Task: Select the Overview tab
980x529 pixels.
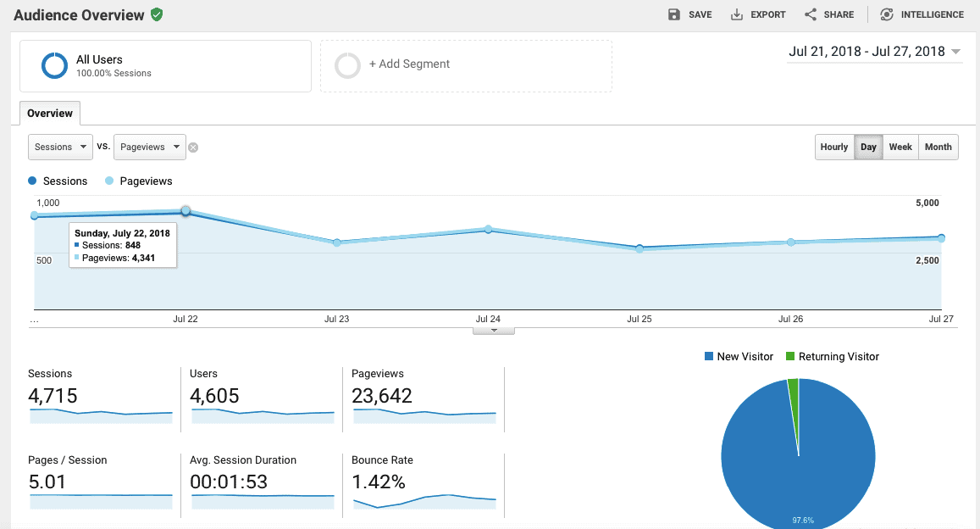Action: click(49, 113)
